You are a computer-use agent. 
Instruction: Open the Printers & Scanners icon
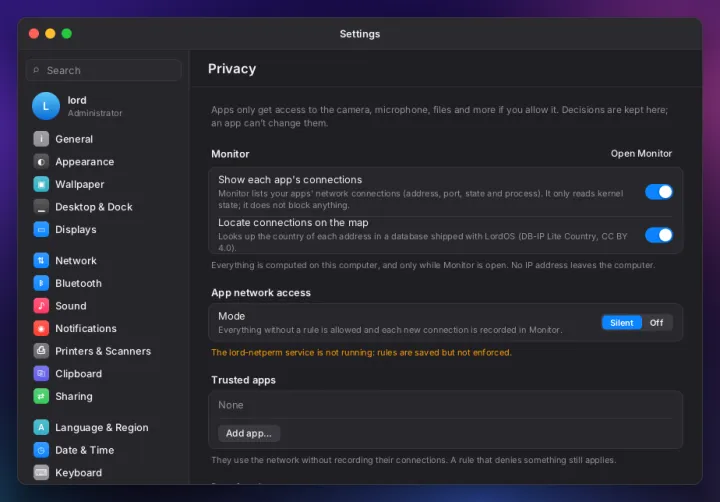click(41, 351)
